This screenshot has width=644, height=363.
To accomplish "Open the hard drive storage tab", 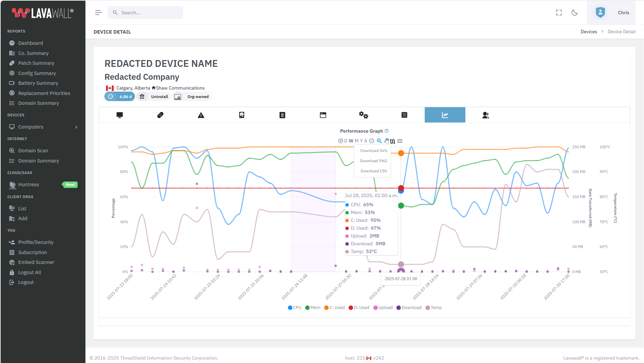I will click(x=242, y=115).
